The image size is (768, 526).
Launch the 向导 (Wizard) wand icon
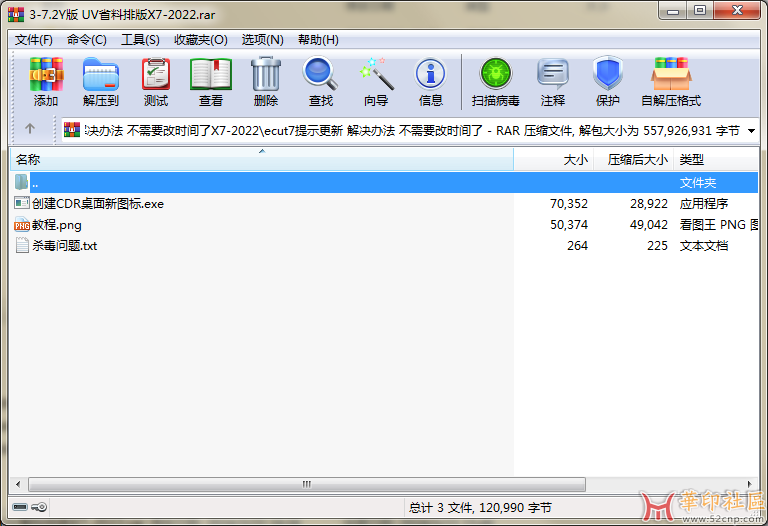tap(376, 81)
